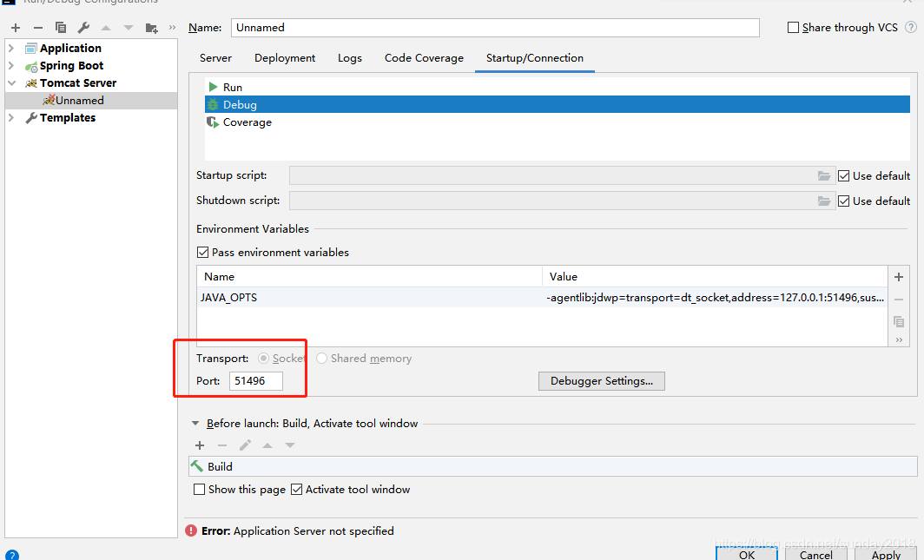Copy the environment variables via the table icon
The width and height of the screenshot is (924, 560).
[899, 321]
